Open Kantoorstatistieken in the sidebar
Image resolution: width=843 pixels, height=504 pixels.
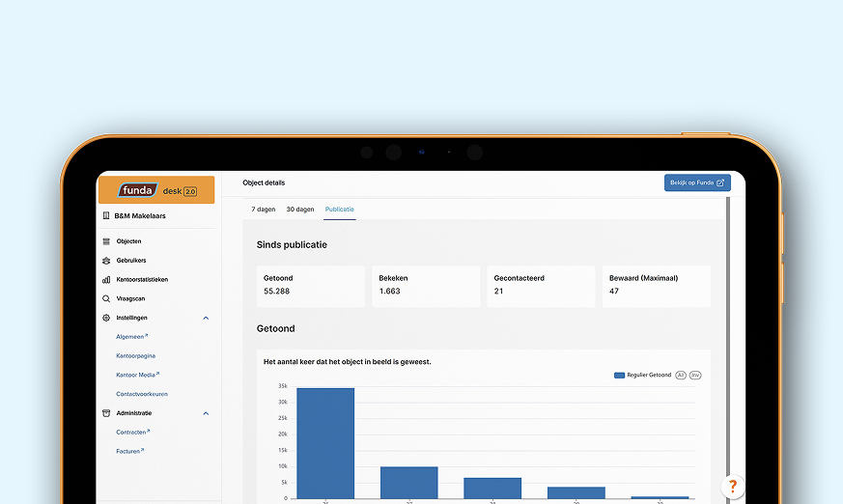click(x=142, y=279)
